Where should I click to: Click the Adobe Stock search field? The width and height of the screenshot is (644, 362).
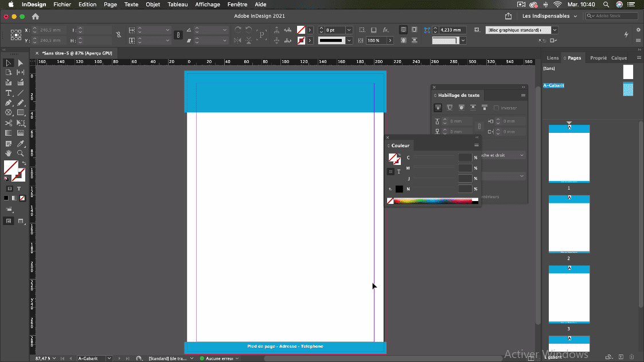611,16
